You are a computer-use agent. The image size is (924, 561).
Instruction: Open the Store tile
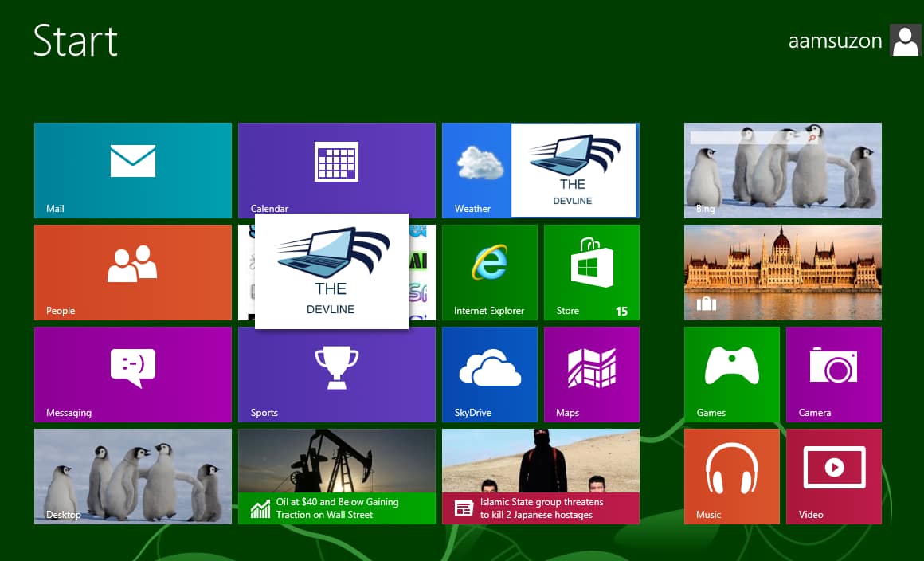[x=591, y=272]
